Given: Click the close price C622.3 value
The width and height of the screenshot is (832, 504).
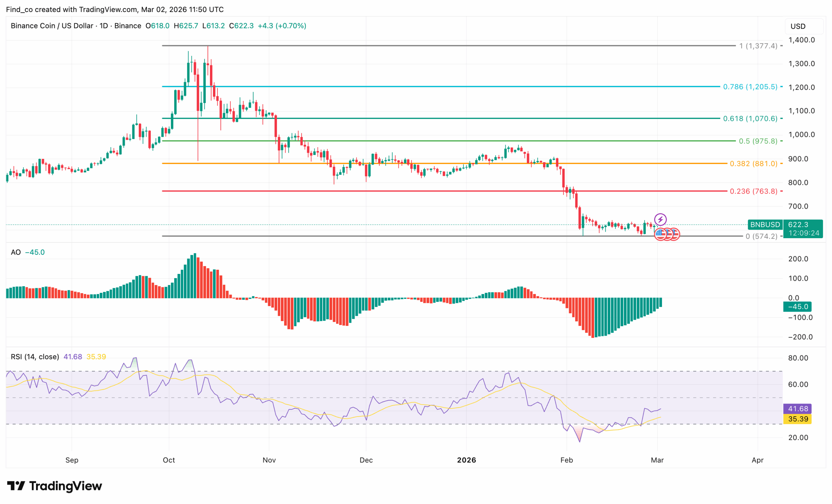Looking at the screenshot, I should [x=241, y=26].
